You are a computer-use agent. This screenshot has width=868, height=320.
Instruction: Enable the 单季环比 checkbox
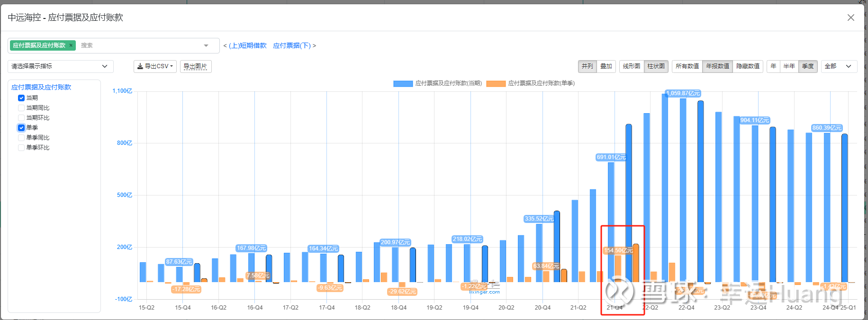pos(21,148)
